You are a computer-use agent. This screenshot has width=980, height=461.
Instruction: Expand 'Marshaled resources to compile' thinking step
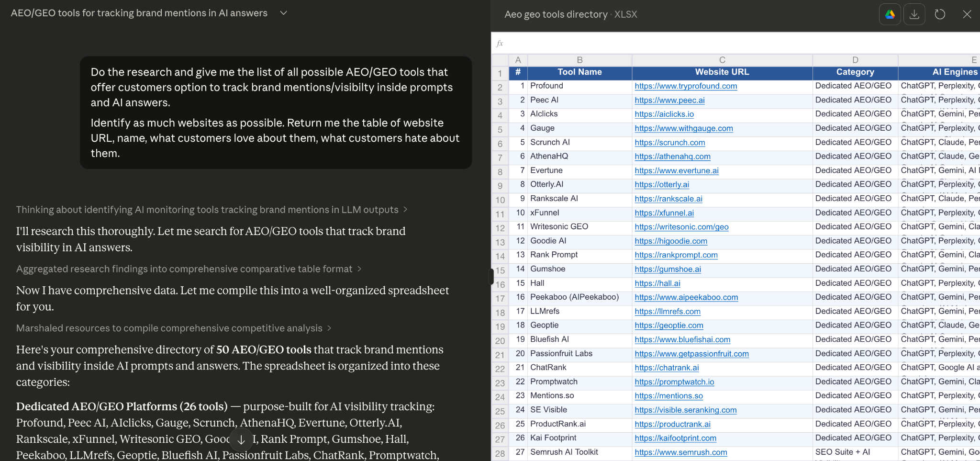pyautogui.click(x=174, y=328)
